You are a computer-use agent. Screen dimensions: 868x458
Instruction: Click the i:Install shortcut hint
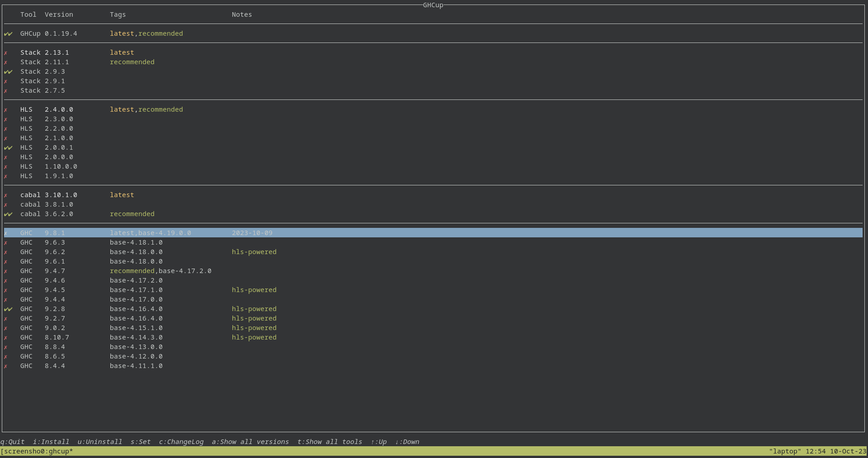pos(51,442)
